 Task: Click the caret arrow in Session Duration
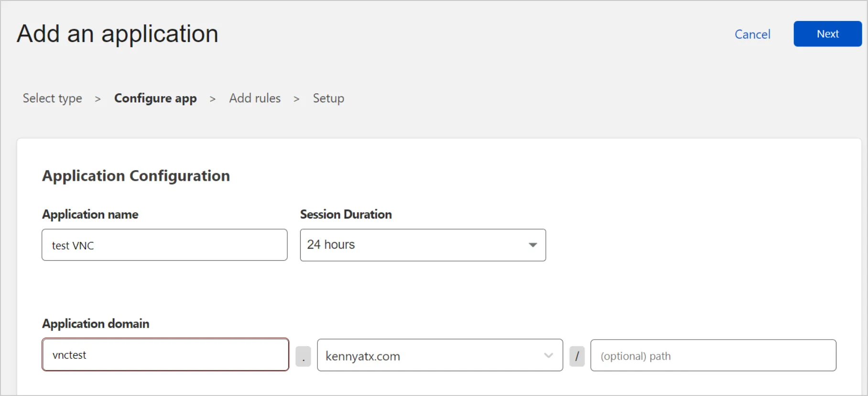coord(532,245)
